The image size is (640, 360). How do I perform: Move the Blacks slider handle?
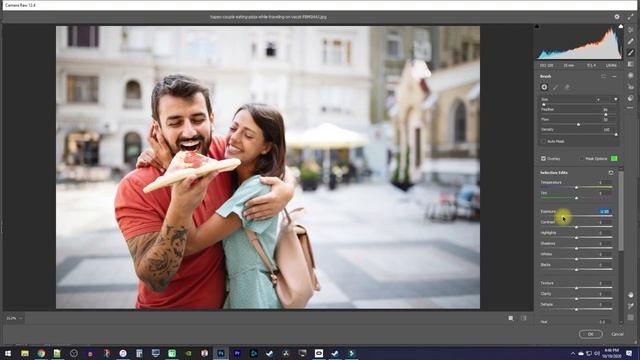pyautogui.click(x=576, y=269)
